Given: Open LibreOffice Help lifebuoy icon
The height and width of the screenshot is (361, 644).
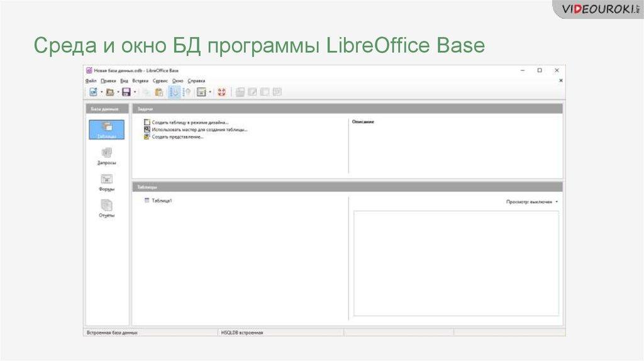Looking at the screenshot, I should [x=221, y=92].
